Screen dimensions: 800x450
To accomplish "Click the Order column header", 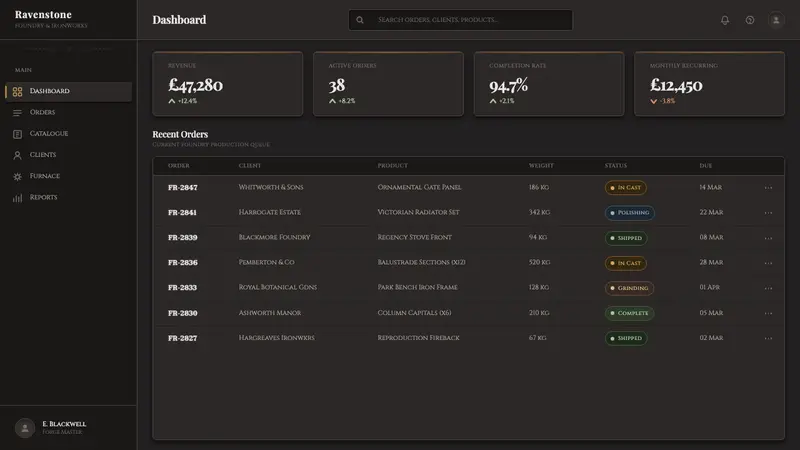I will (179, 166).
